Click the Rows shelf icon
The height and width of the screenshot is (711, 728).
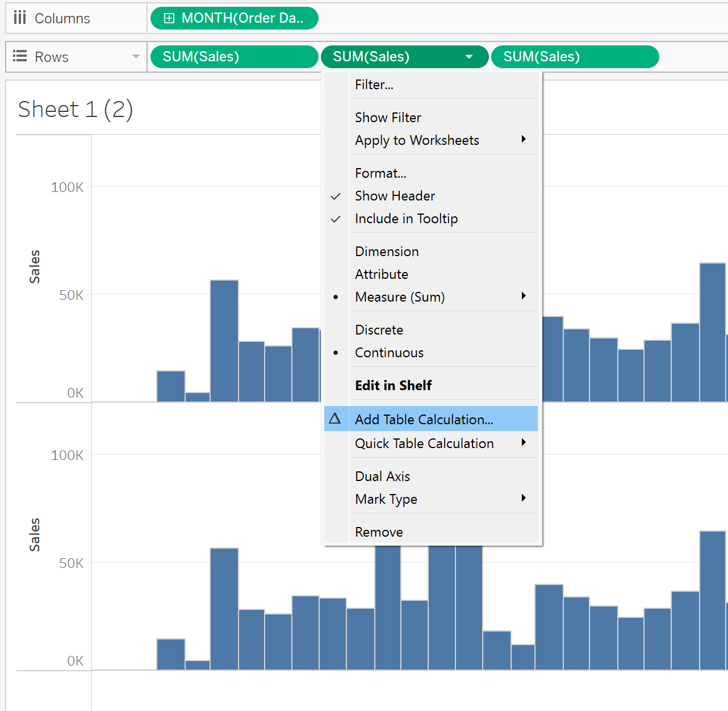coord(20,56)
